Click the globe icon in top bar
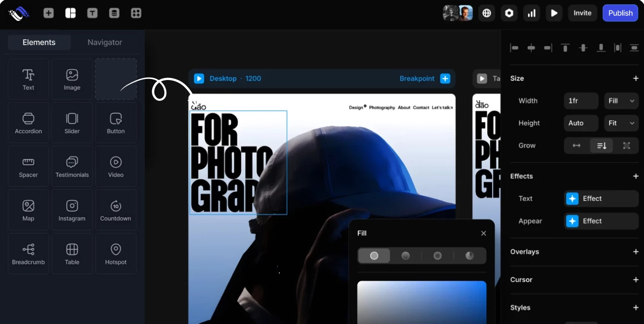The image size is (644, 324). point(487,13)
